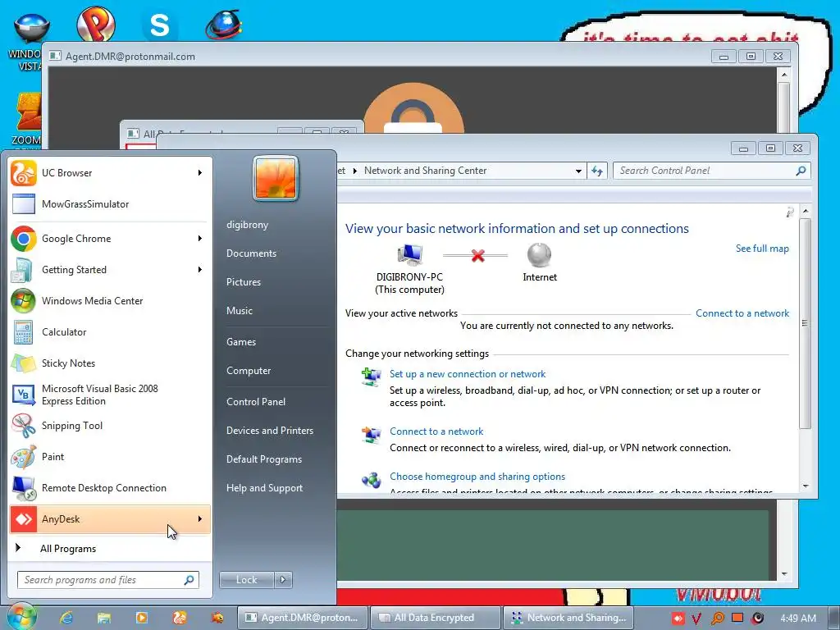Click the help icon in Network Center

pos(790,212)
